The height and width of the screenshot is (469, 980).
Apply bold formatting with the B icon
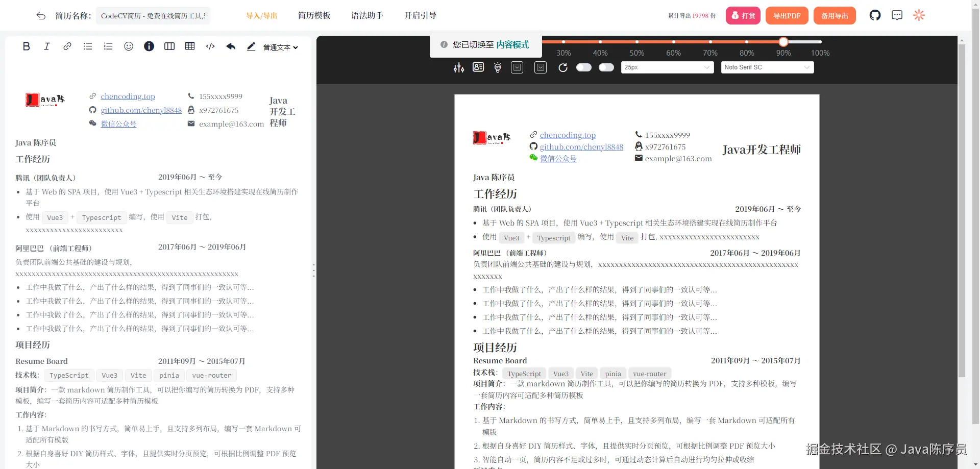pyautogui.click(x=27, y=46)
